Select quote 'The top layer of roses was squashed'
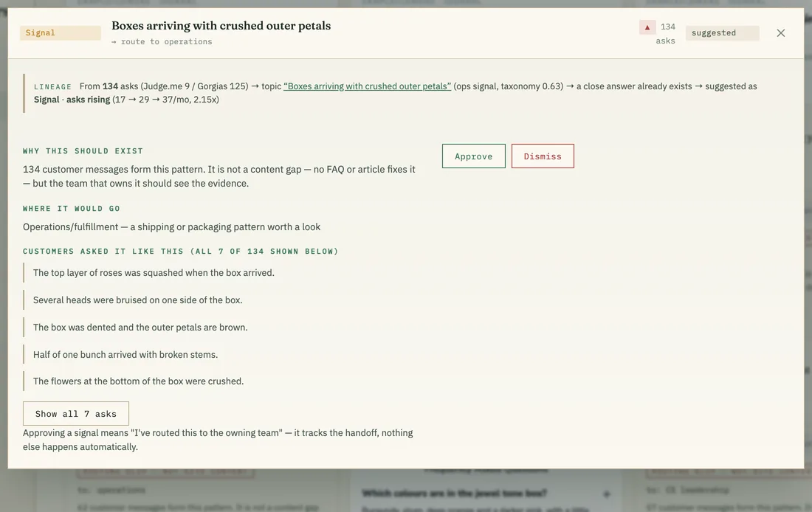 154,273
